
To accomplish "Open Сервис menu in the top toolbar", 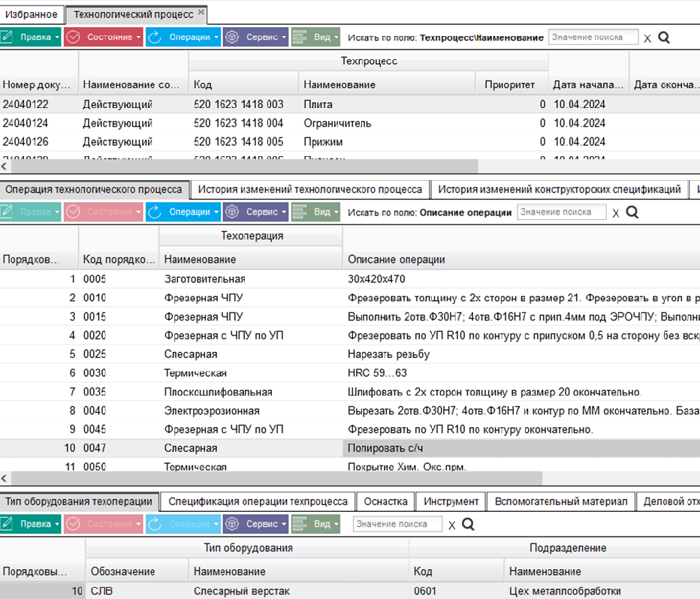I will [256, 37].
